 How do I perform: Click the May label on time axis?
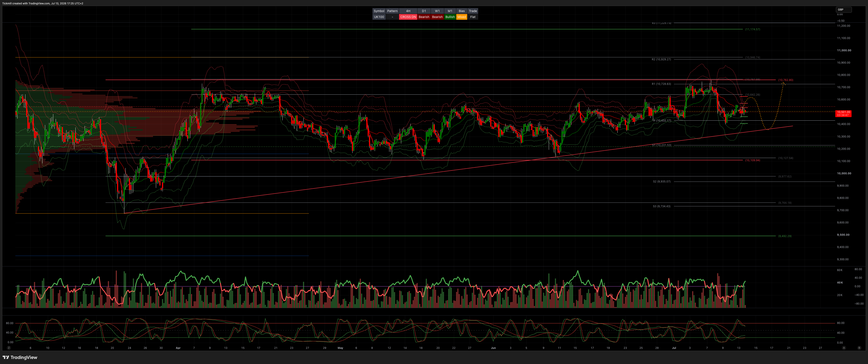(340, 348)
